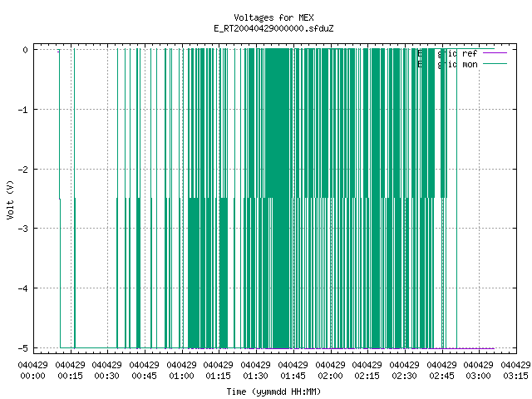Click the y-axis tick label 0
Image resolution: width=532 pixels, height=399 pixels.
point(26,50)
